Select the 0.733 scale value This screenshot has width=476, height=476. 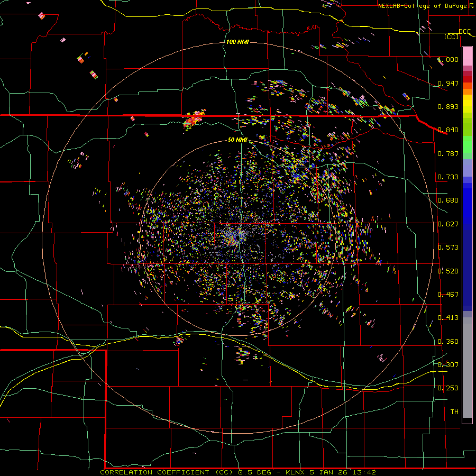point(448,177)
